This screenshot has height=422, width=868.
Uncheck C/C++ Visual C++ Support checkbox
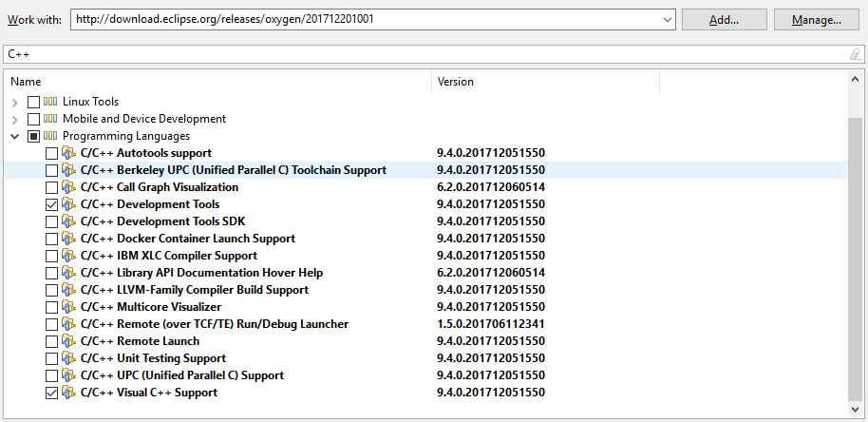tap(51, 393)
